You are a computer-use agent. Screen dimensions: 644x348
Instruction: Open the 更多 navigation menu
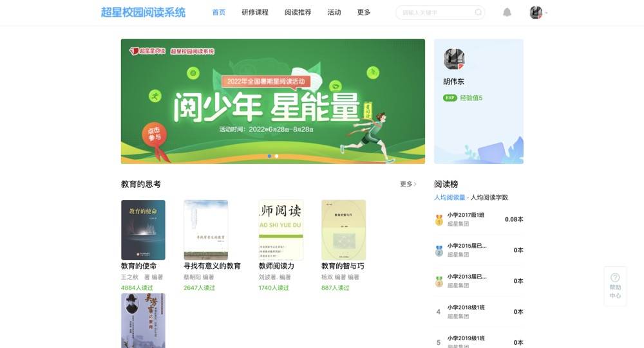(x=363, y=12)
